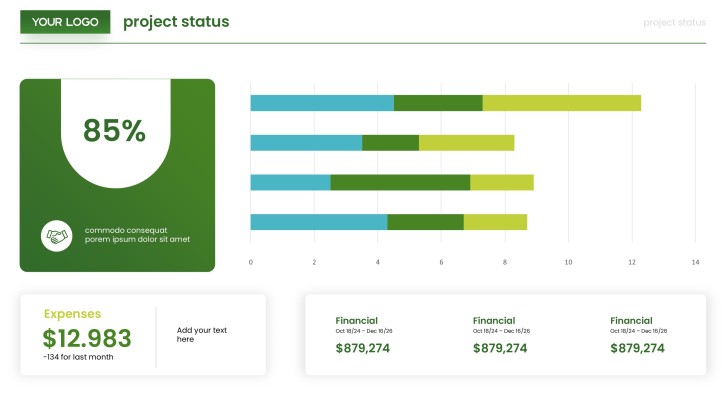
Task: Select the 85% figure
Action: tap(114, 130)
